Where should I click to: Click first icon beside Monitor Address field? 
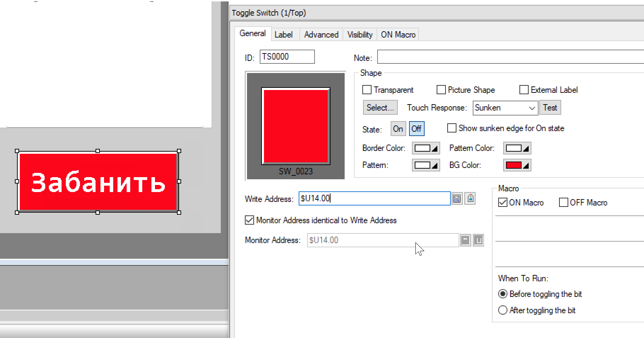[465, 240]
